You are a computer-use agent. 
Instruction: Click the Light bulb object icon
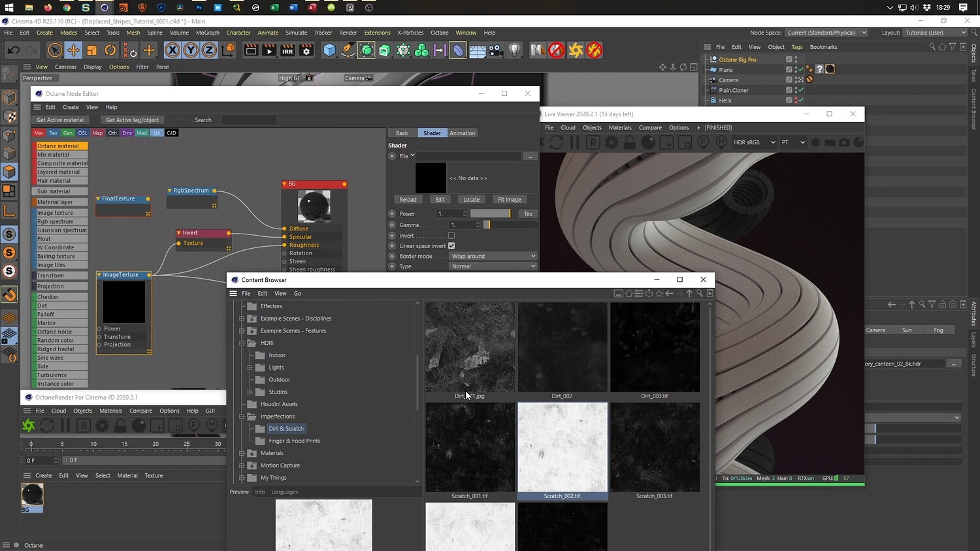coord(515,50)
